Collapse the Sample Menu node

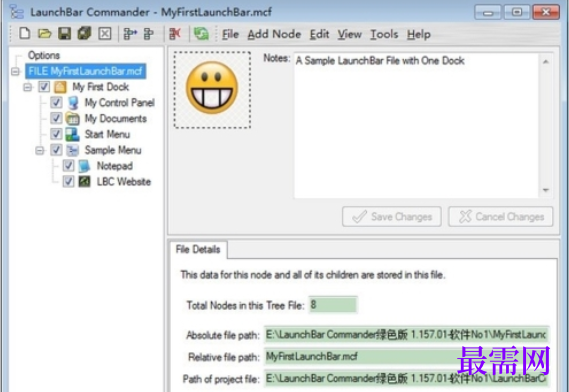[x=40, y=150]
